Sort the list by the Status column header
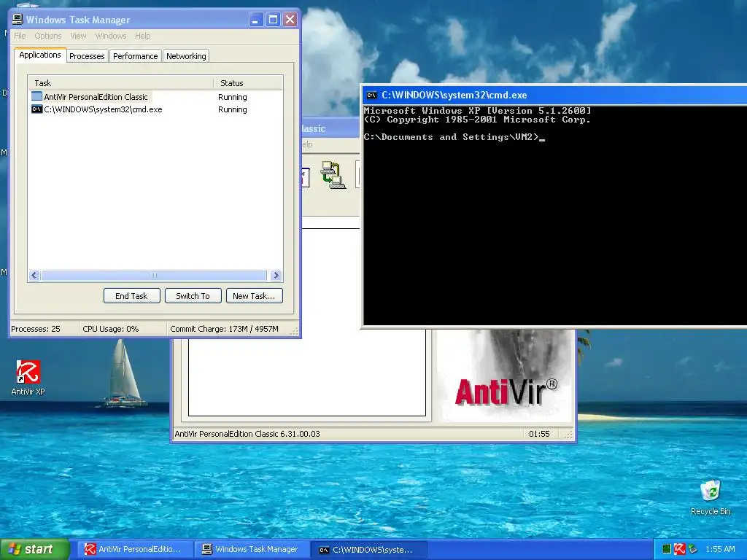The width and height of the screenshot is (747, 560). 248,83
